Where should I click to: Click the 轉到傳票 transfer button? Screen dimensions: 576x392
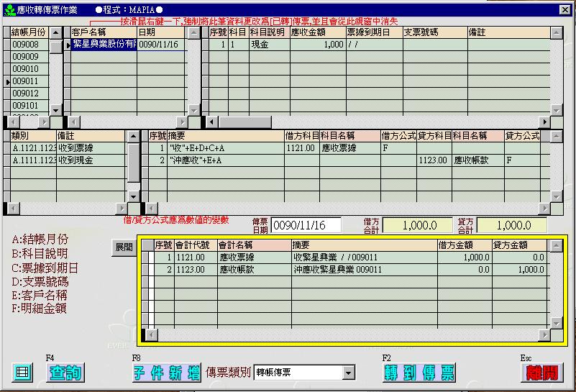coord(419,373)
